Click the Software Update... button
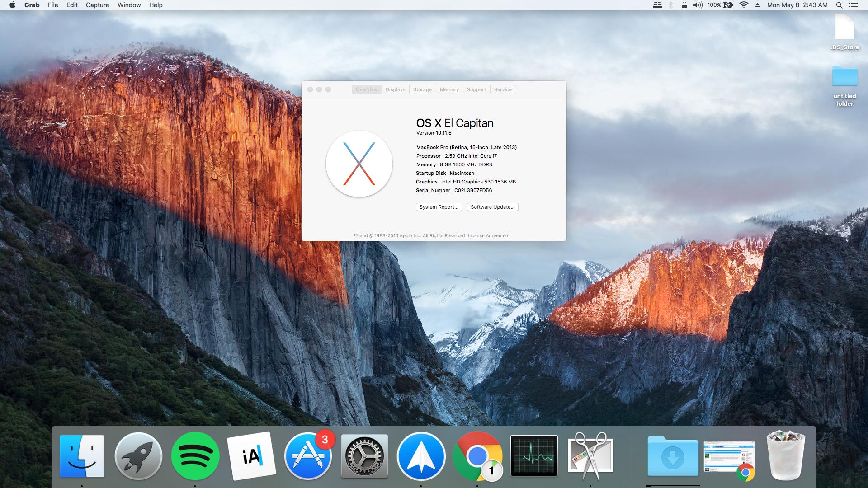 [x=492, y=207]
